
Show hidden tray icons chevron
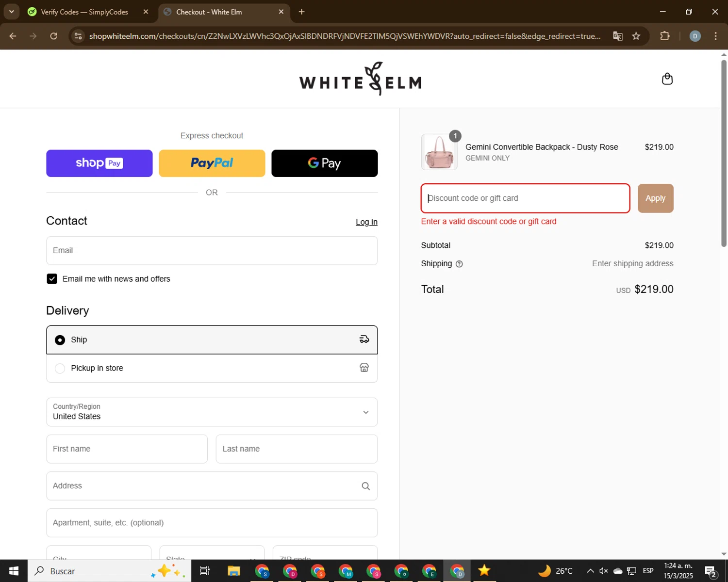[590, 571]
